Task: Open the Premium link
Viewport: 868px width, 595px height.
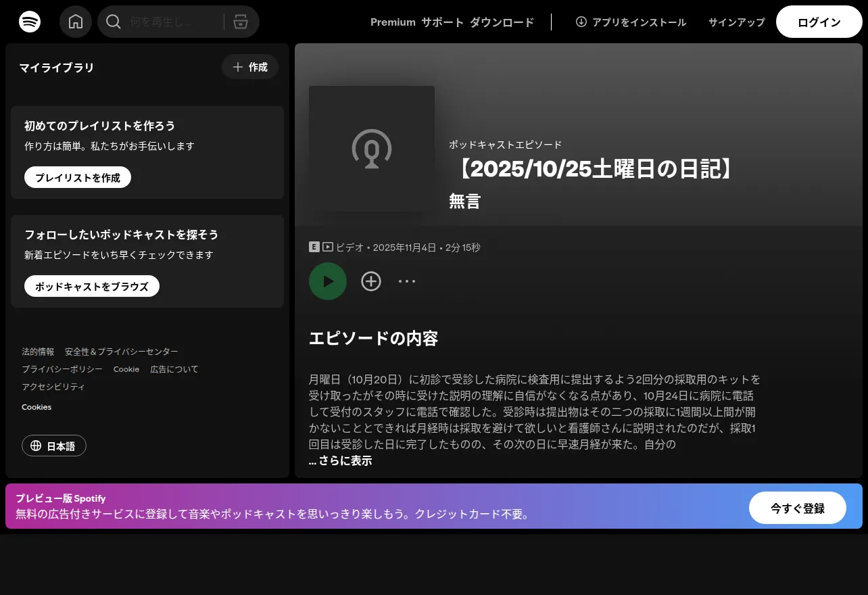Action: coord(393,22)
